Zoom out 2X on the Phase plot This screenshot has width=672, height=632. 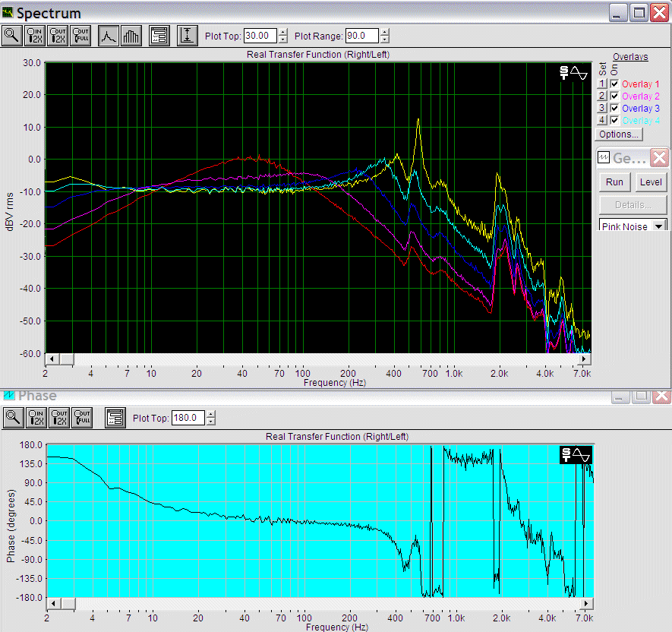click(x=59, y=418)
